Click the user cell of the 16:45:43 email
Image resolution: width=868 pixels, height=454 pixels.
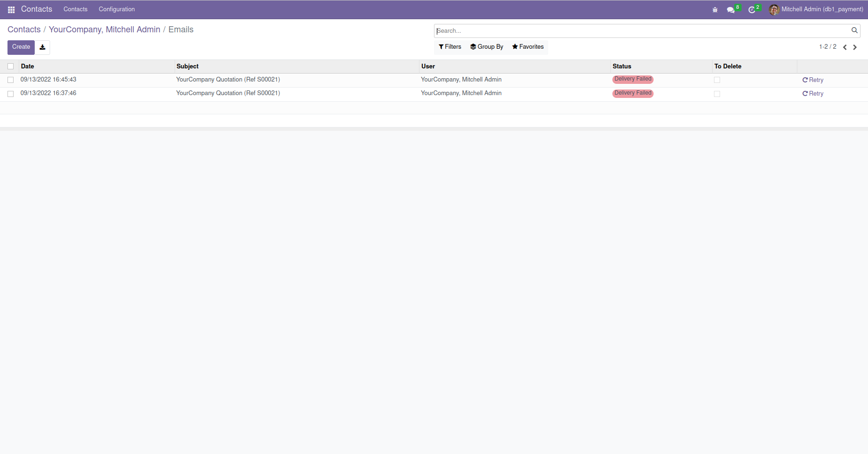[461, 80]
